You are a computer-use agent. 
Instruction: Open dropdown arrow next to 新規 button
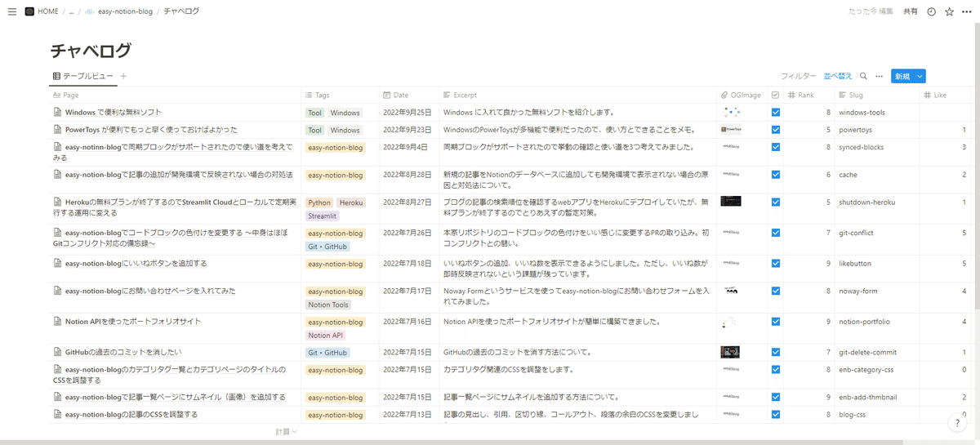[920, 76]
